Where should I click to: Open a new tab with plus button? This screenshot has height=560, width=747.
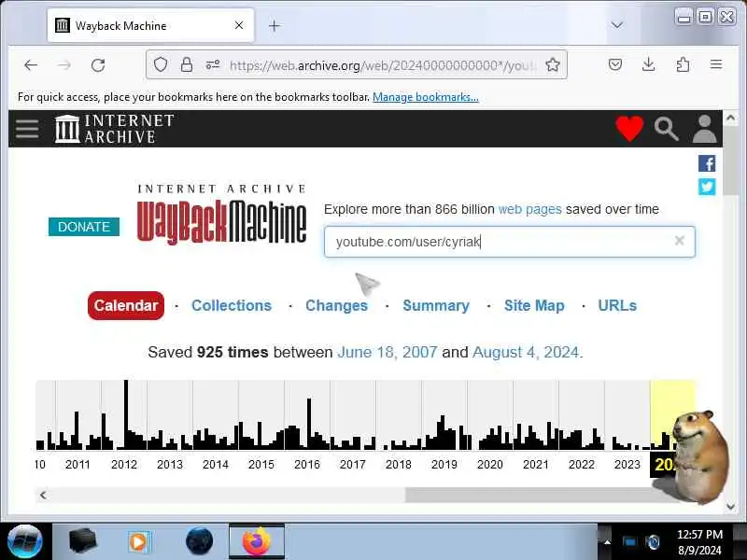(x=274, y=26)
